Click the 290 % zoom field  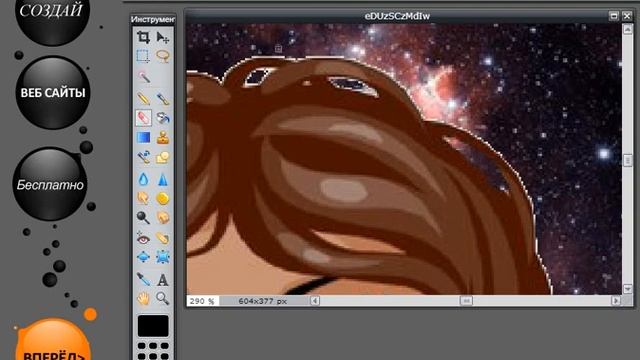pos(202,301)
